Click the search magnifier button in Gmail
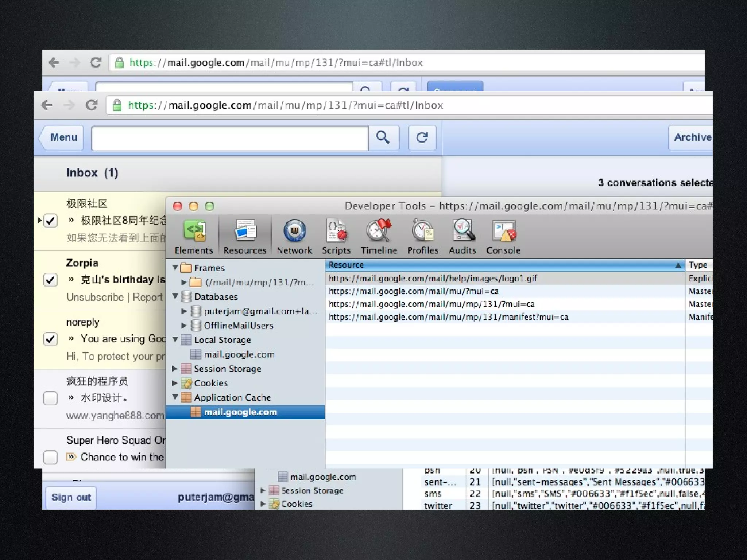 (x=383, y=138)
